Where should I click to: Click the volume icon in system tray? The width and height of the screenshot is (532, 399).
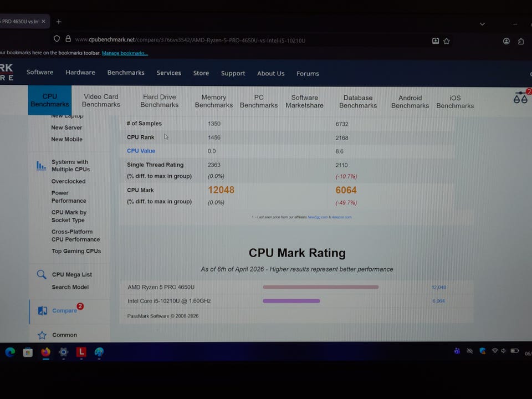pyautogui.click(x=503, y=351)
